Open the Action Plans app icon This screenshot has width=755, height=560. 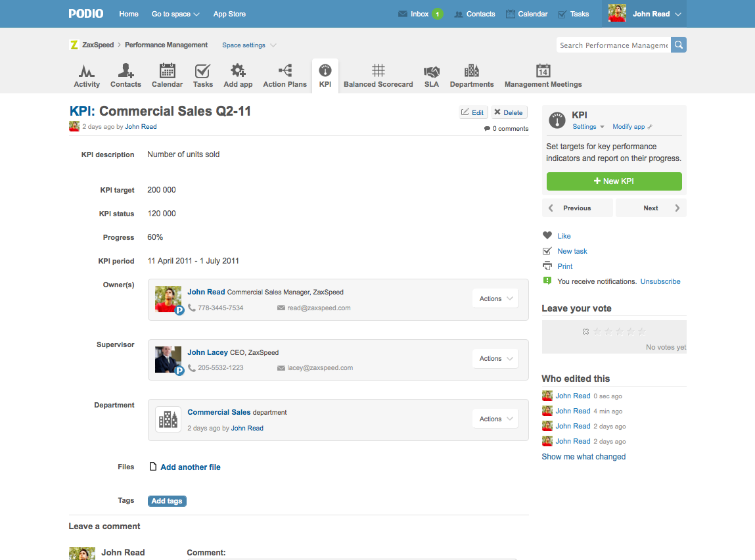[285, 71]
